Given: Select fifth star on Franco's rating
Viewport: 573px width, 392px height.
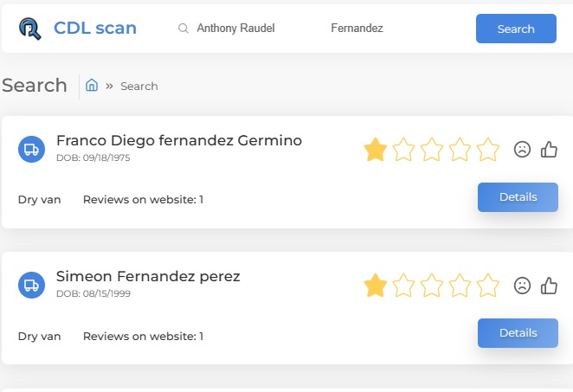Looking at the screenshot, I should (488, 150).
